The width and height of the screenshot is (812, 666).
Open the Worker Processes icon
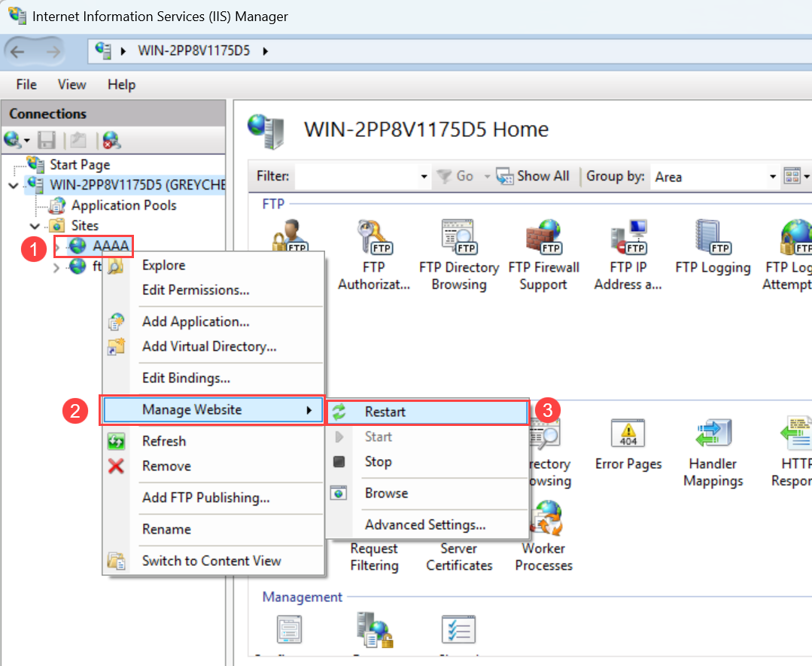pyautogui.click(x=544, y=537)
